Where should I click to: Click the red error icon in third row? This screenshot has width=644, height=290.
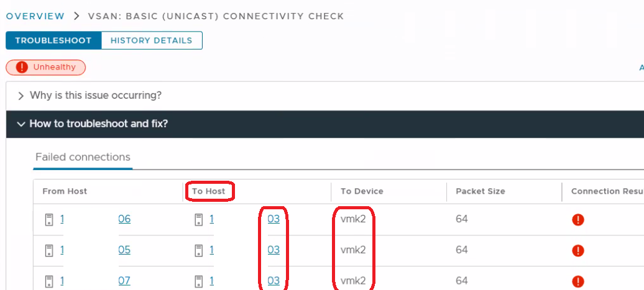pos(578,281)
